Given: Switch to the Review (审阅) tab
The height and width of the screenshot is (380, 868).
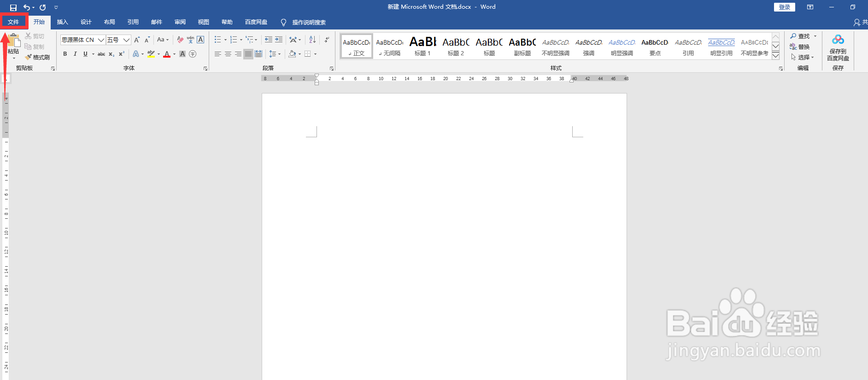Looking at the screenshot, I should tap(180, 22).
